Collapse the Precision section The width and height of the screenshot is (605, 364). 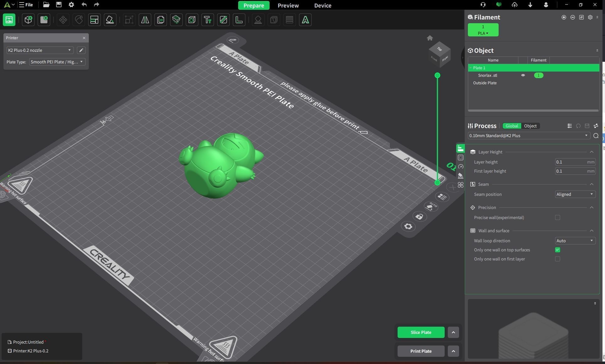point(592,207)
